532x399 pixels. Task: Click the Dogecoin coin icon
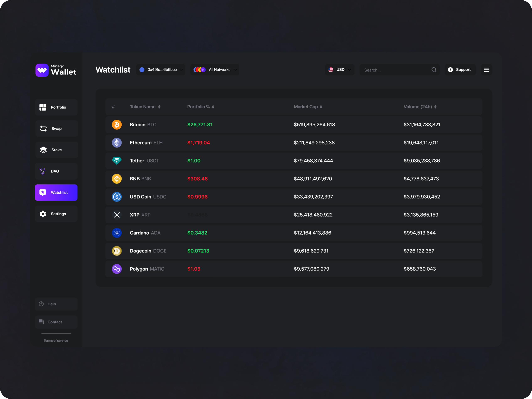[117, 251]
